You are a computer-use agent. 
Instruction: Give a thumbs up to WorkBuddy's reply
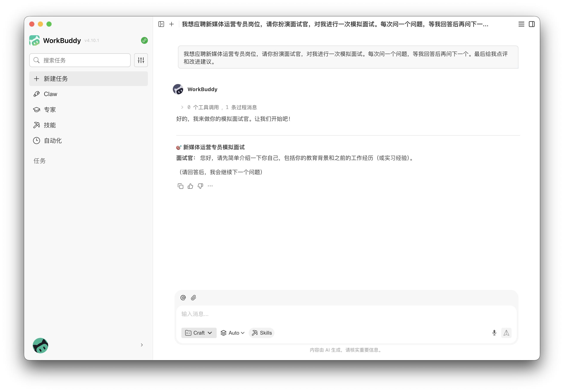(x=190, y=186)
